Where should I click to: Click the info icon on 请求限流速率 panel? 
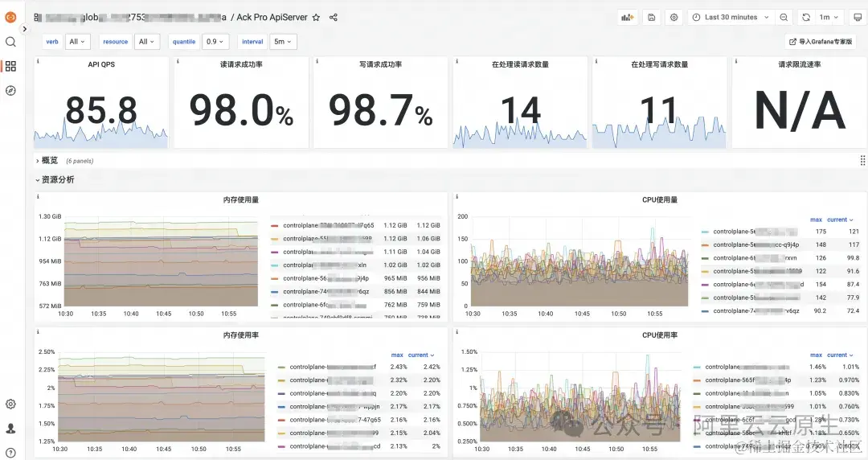click(735, 61)
